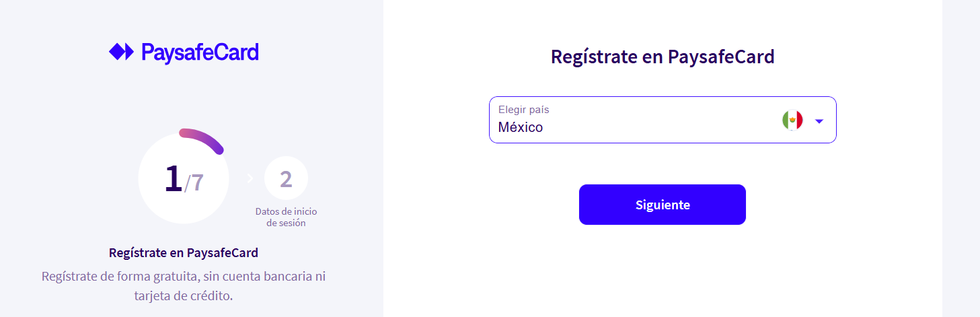Click the selected México value text
Screen dimensions: 980x317
(521, 127)
